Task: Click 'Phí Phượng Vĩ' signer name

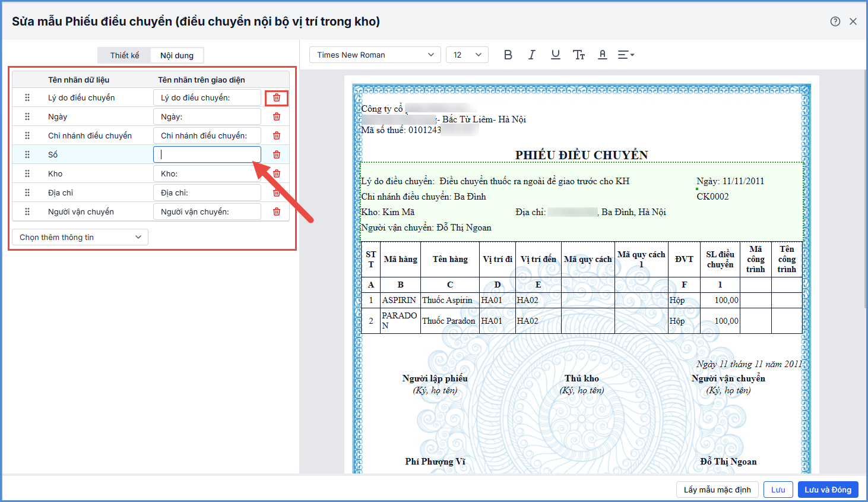Action: click(435, 462)
